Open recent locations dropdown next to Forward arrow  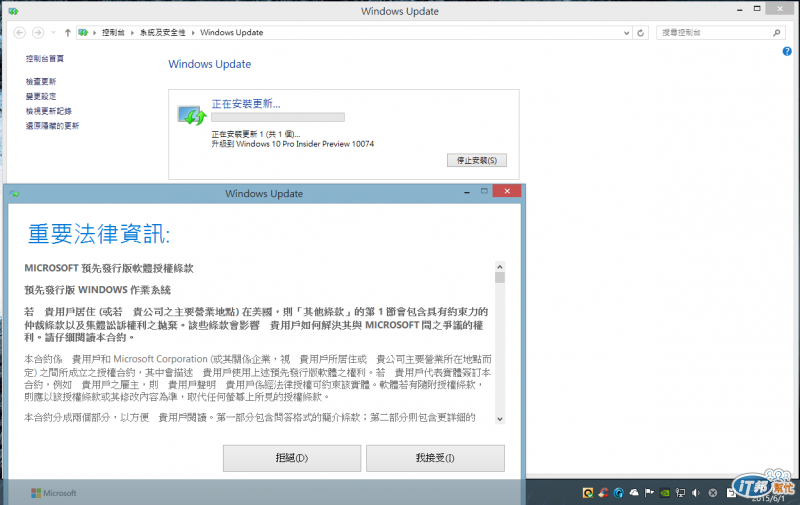point(54,33)
